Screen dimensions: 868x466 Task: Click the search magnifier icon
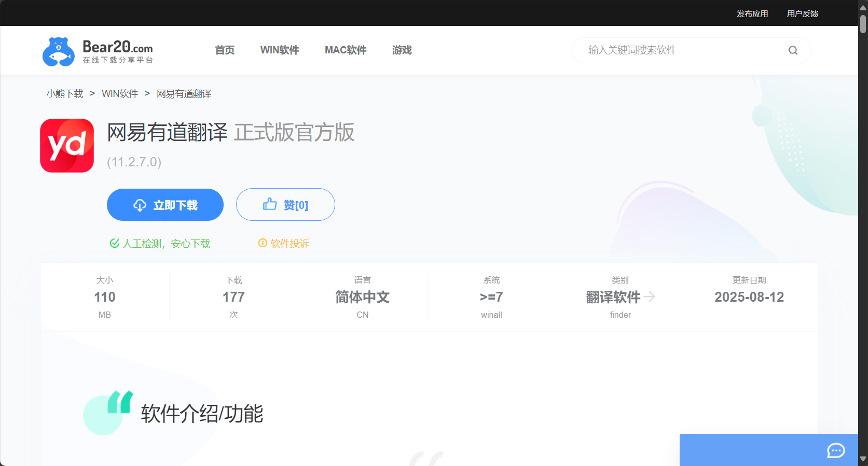(793, 50)
